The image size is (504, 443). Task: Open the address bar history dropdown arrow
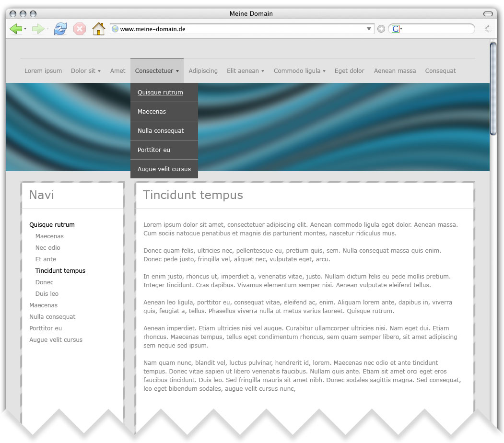click(x=369, y=29)
